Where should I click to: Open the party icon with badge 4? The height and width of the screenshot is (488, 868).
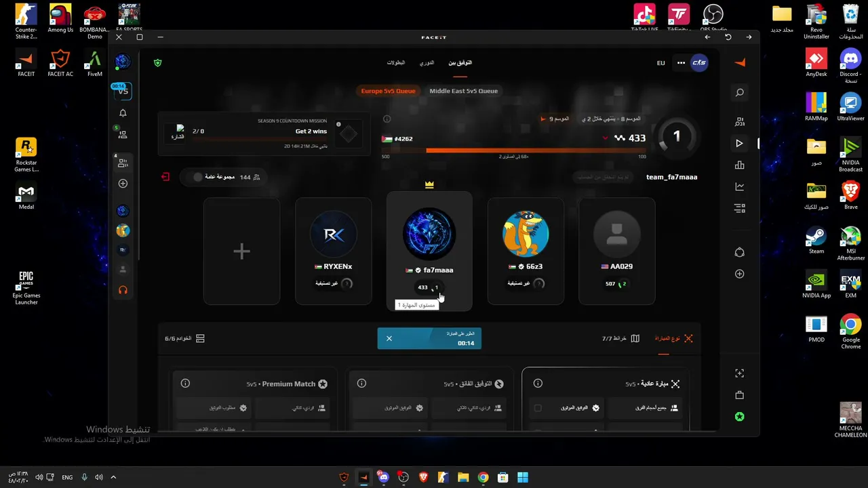click(122, 163)
